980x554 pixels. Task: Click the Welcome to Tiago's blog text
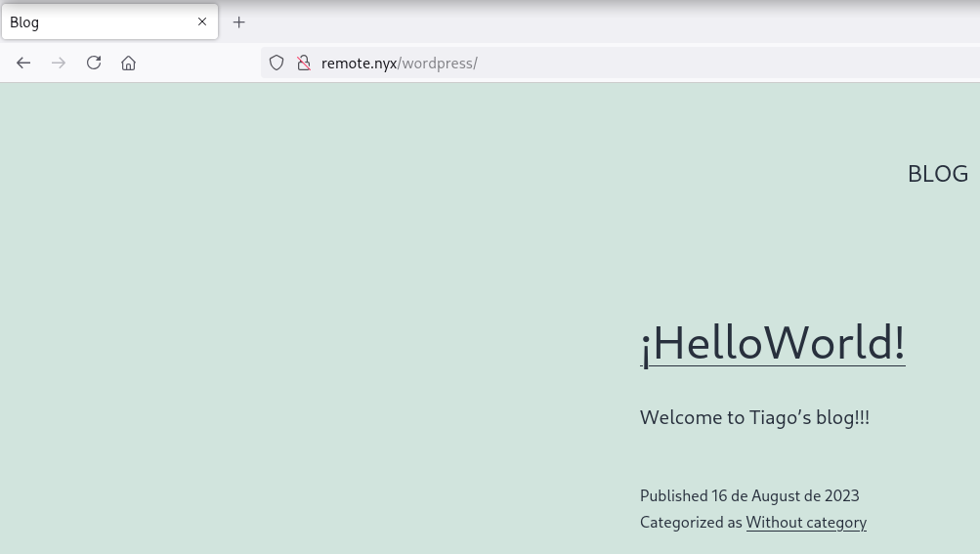(x=754, y=417)
